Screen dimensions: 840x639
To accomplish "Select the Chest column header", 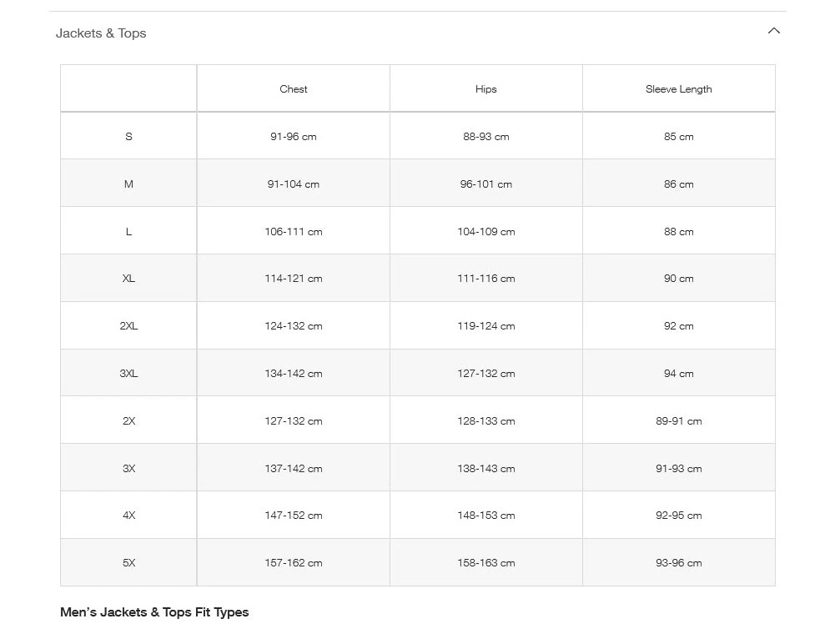I will 294,89.
